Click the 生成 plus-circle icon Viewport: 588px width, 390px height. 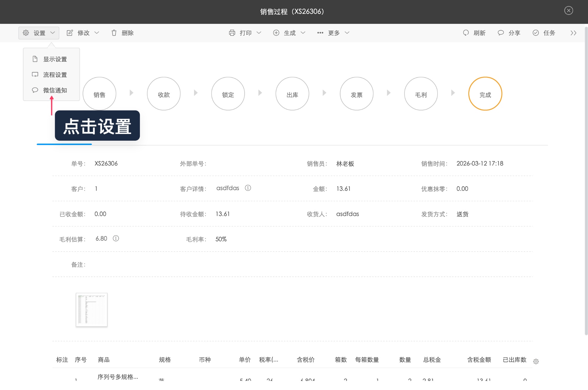[276, 33]
